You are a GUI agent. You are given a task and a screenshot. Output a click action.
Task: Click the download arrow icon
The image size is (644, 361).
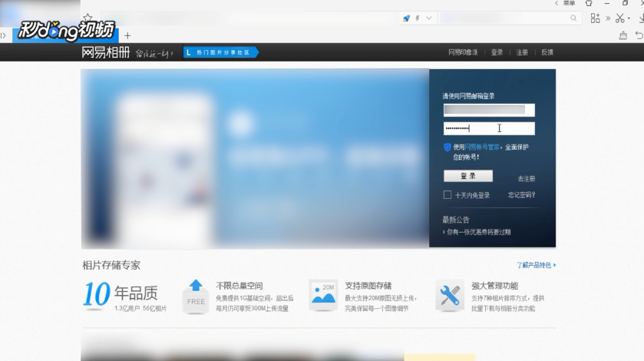coord(641,18)
